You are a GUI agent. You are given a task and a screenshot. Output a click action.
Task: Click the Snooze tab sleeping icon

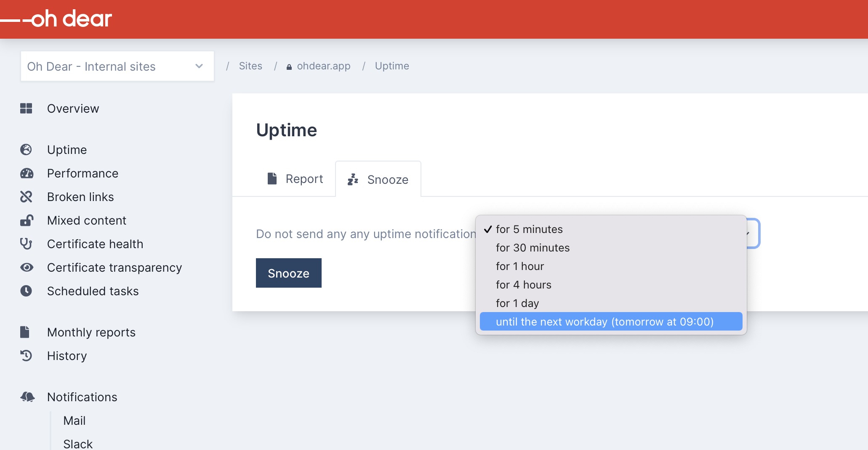pyautogui.click(x=353, y=180)
